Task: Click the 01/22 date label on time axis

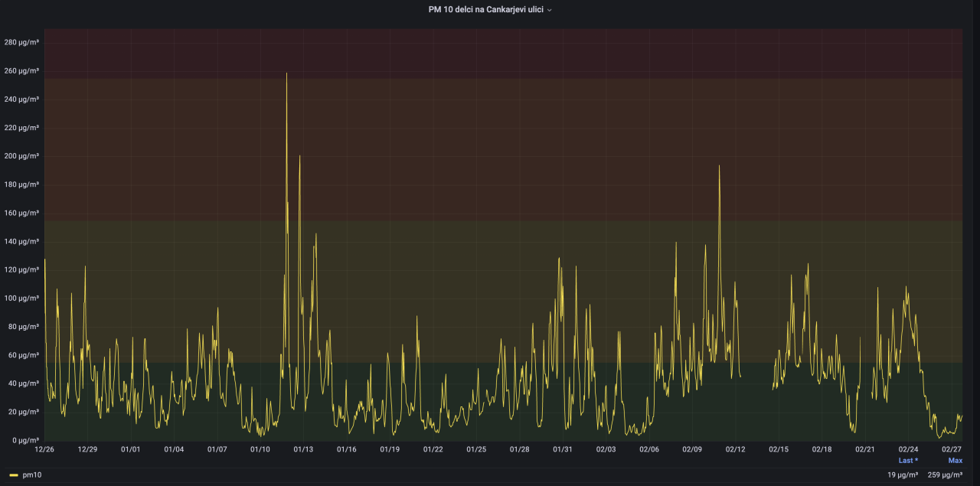Action: [x=433, y=449]
